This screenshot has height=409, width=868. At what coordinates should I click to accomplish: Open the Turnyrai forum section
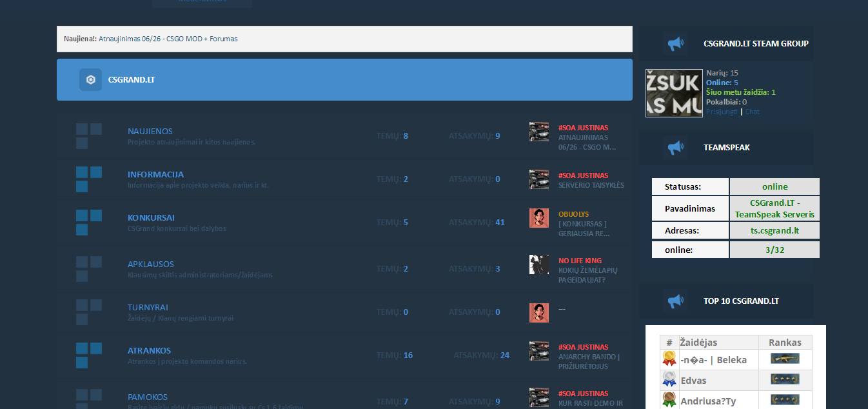pos(148,308)
